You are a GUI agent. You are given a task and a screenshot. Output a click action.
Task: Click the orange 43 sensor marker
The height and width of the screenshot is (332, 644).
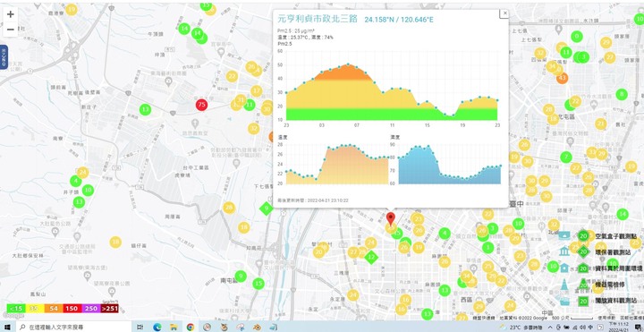tap(563, 78)
